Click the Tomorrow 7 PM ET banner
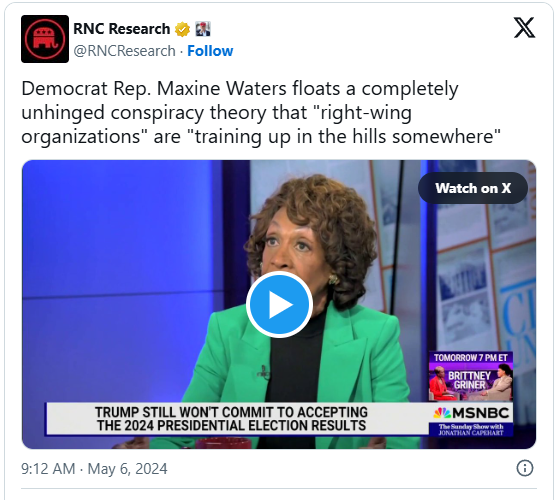The width and height of the screenshot is (557, 500). coord(471,357)
